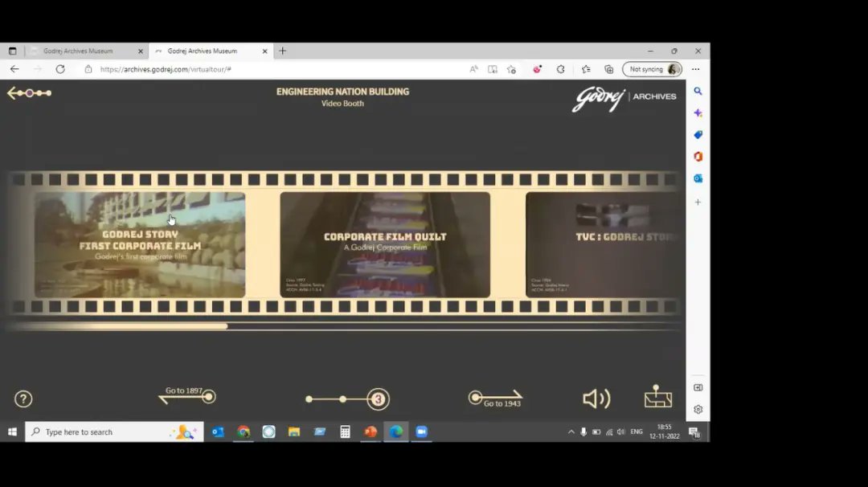
Task: Add a site to the Edge sidebar
Action: (698, 202)
